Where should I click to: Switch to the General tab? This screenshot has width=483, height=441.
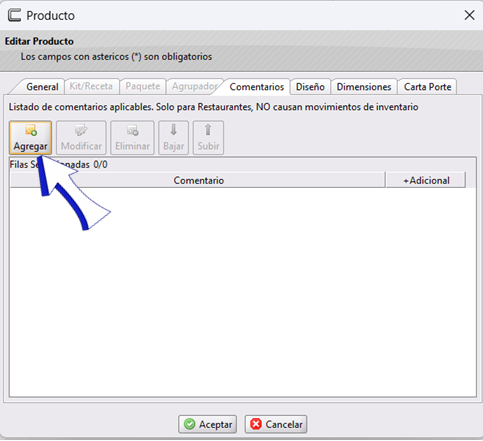point(42,87)
